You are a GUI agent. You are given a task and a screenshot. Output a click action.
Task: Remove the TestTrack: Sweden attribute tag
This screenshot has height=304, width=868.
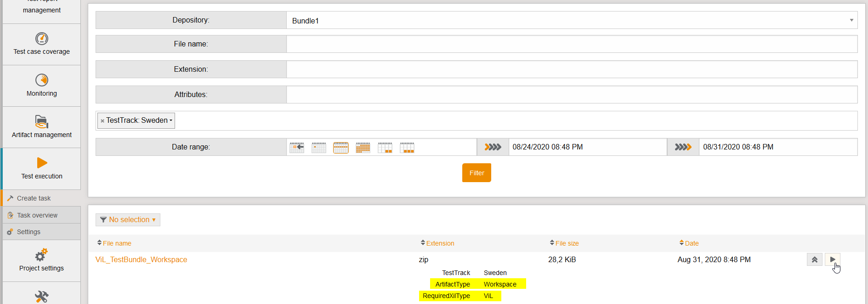click(102, 121)
